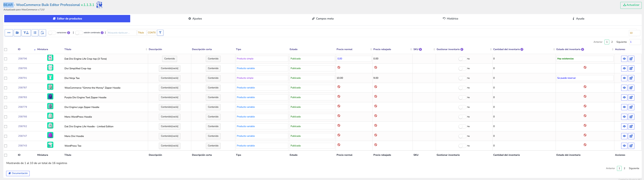644x180 pixels.
Task: Open Contenido[vacío] for Divi Ninja Tee
Action: 170,78
